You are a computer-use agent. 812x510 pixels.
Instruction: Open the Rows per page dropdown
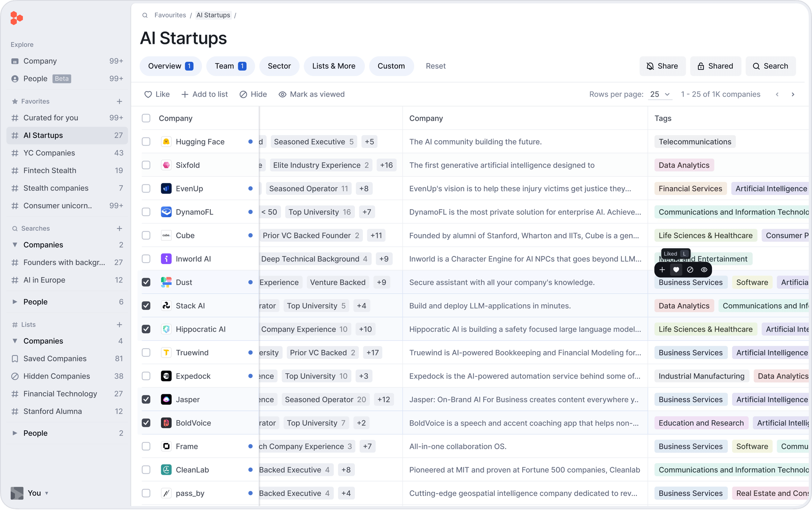pos(659,94)
